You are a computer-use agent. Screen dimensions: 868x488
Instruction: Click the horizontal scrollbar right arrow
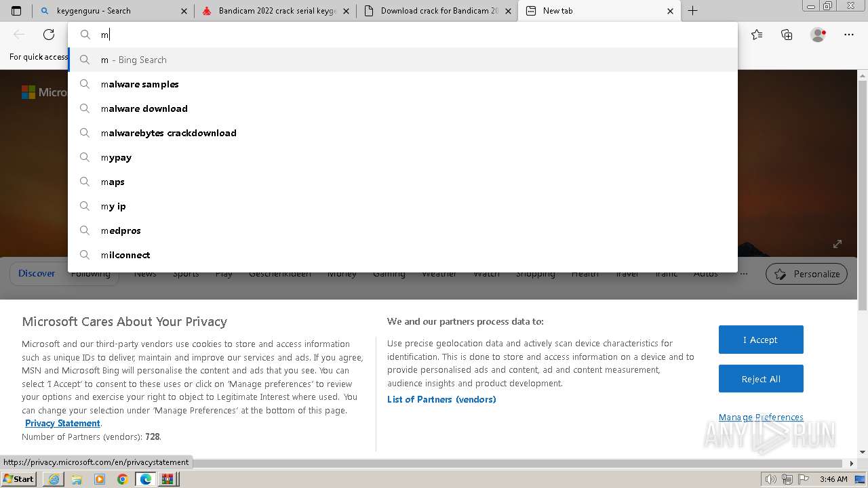852,464
